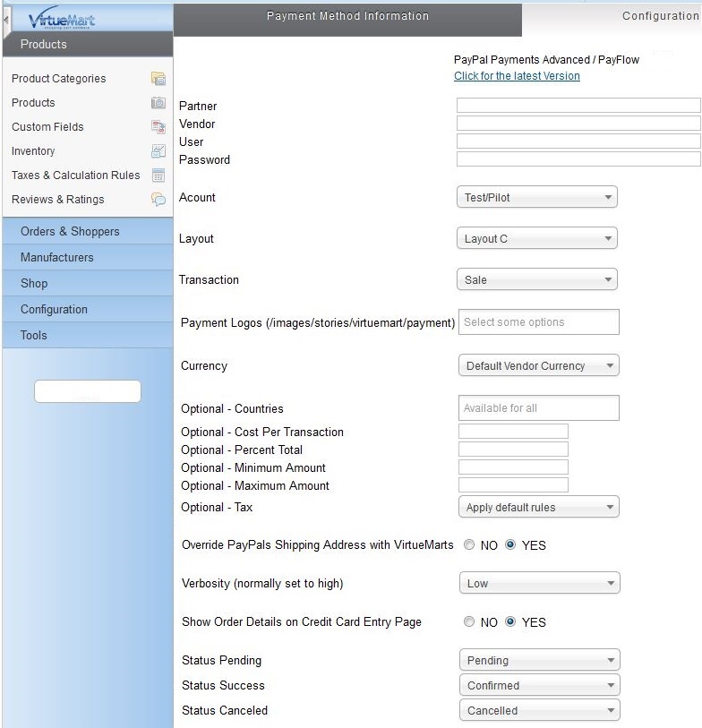Select YES for Override PayPals Shipping Address
Image resolution: width=702 pixels, height=728 pixels.
[x=510, y=544]
